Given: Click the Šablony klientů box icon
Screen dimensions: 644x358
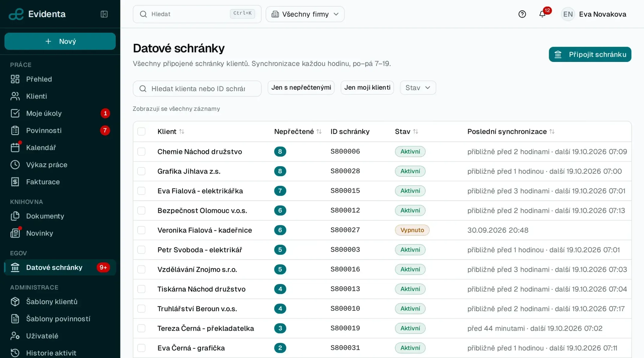Looking at the screenshot, I should point(15,301).
